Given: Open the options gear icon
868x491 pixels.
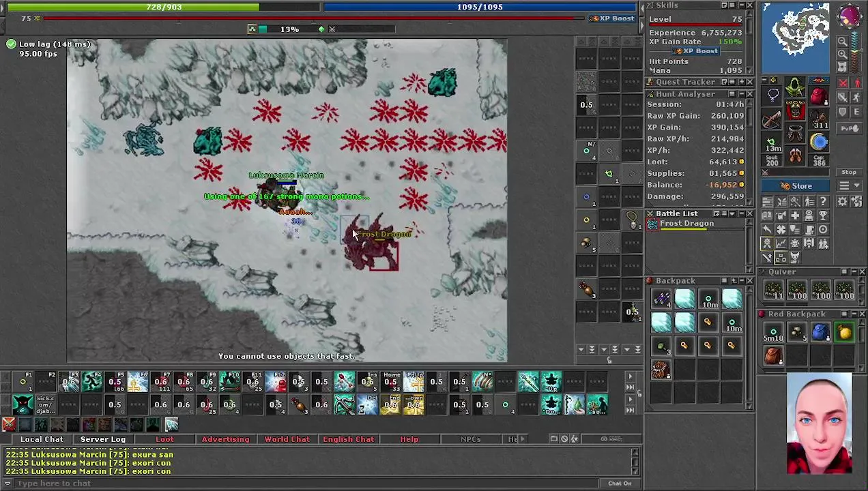Looking at the screenshot, I should (x=842, y=200).
